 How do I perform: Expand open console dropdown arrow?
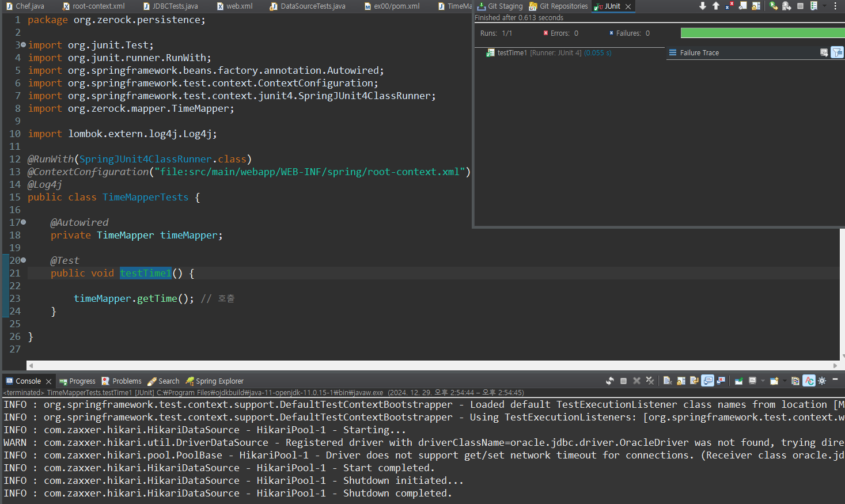coord(785,381)
